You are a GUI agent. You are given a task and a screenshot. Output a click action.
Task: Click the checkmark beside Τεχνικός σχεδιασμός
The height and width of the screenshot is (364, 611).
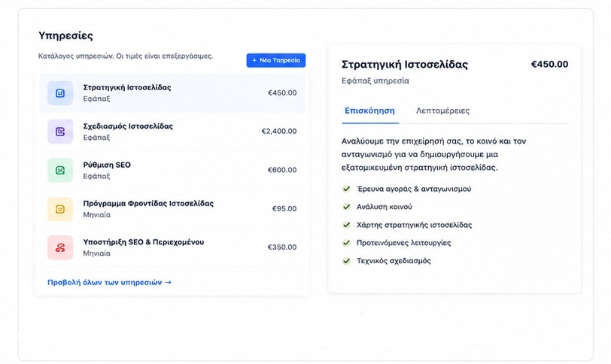click(x=346, y=261)
